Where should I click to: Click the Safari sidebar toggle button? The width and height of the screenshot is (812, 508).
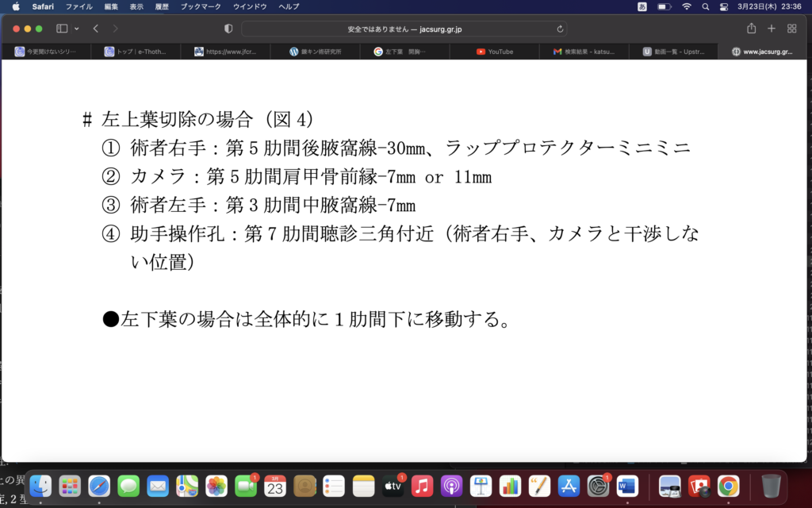pyautogui.click(x=62, y=29)
